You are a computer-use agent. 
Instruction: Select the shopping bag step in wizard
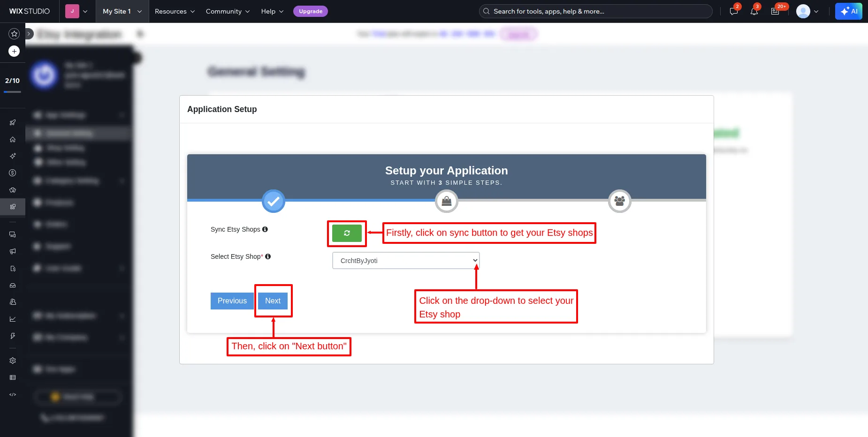[447, 201]
